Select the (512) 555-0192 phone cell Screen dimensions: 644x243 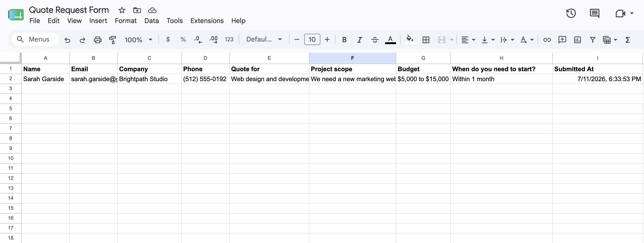click(205, 79)
